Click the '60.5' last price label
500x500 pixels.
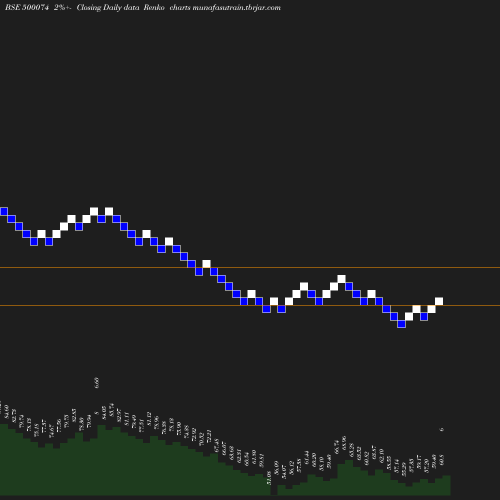coord(442,460)
